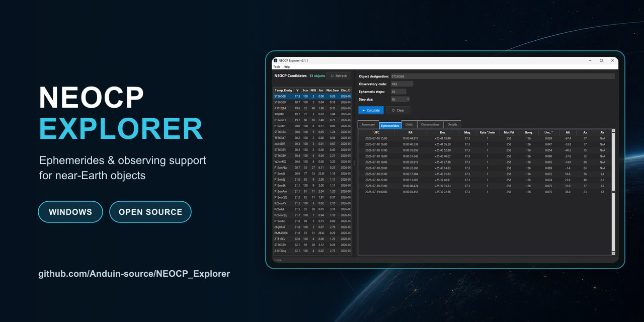Viewport: 644px width, 322px height.
Task: Select candidate TF26G47 row
Action: pyautogui.click(x=312, y=137)
